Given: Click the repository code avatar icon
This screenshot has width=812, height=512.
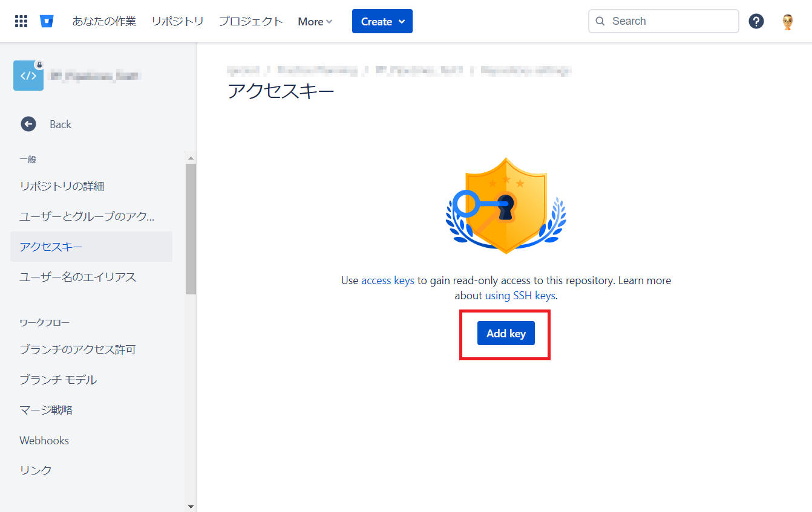Looking at the screenshot, I should 28,76.
